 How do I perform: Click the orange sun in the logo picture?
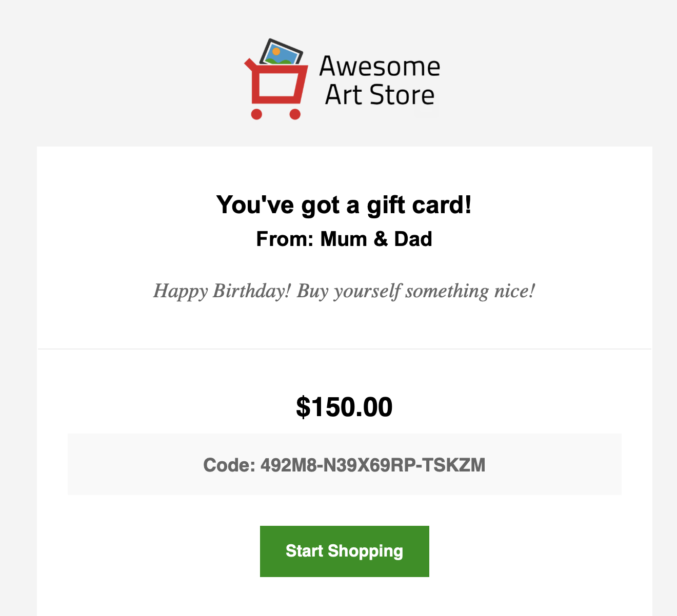tap(276, 51)
